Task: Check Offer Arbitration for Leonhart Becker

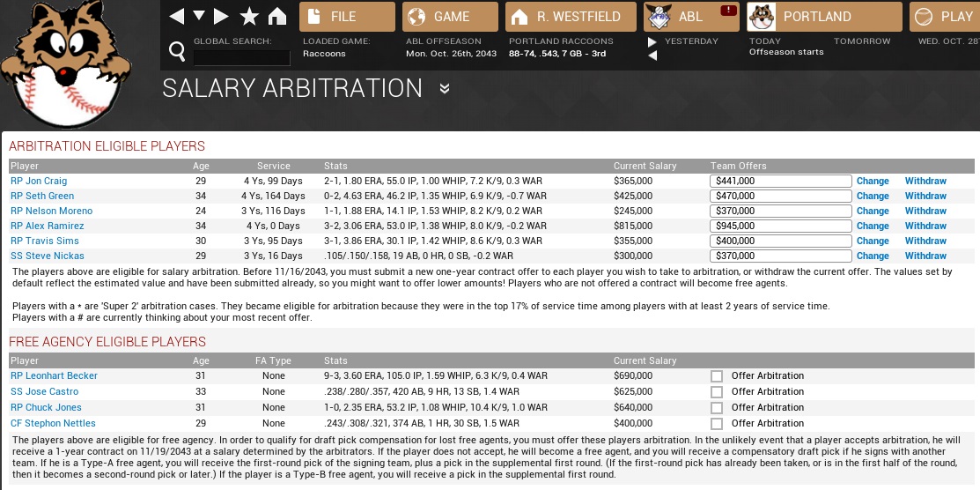Action: tap(717, 376)
